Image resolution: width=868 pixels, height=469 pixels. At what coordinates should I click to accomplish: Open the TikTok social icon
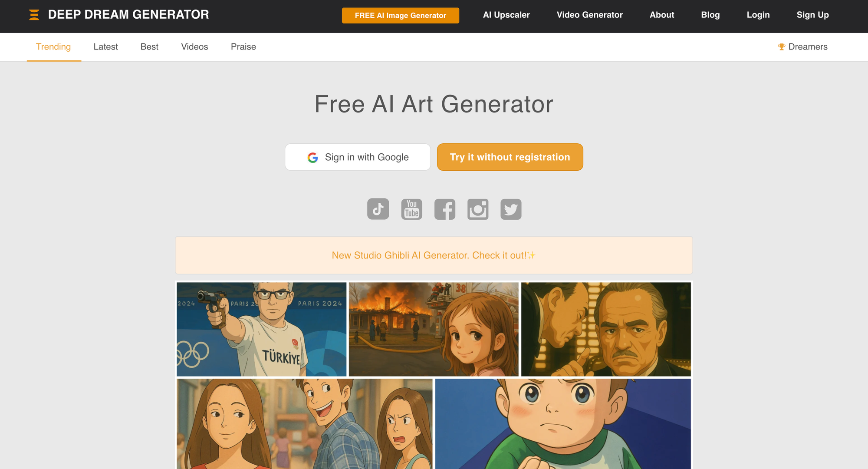point(378,209)
